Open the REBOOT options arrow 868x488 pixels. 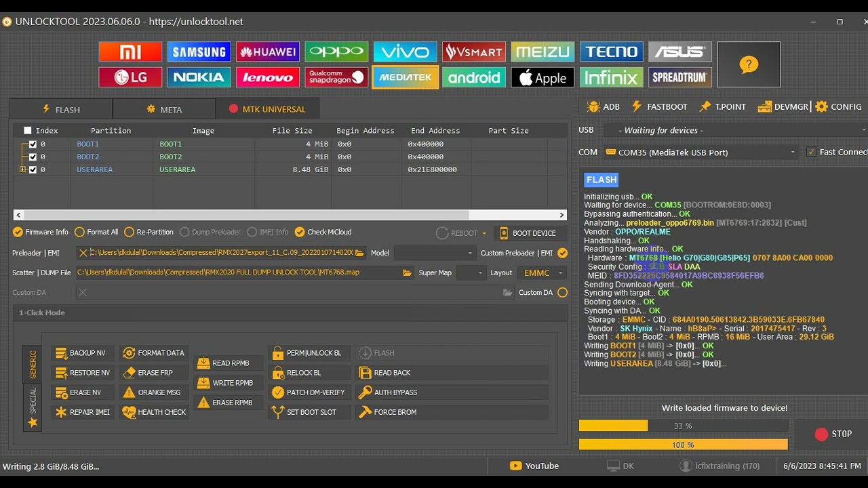point(484,233)
